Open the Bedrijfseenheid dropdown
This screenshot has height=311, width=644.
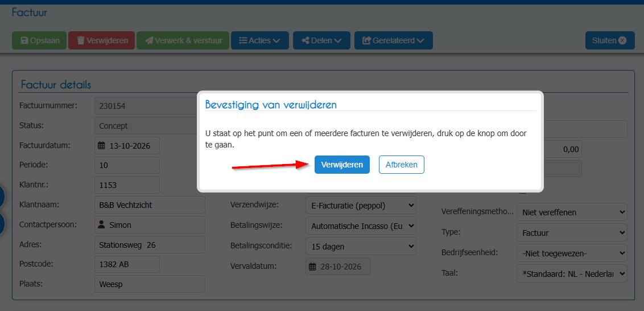point(572,253)
